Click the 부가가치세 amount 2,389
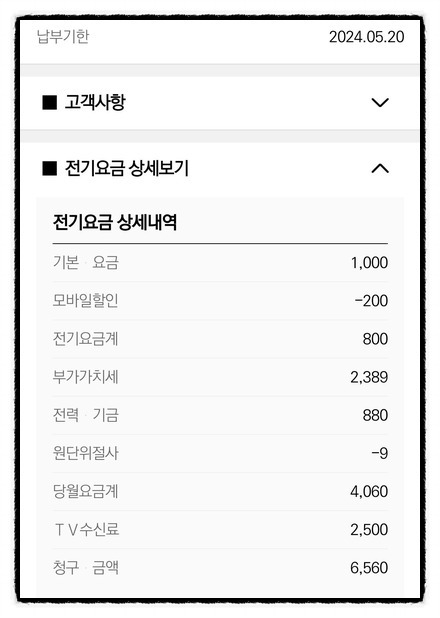Viewport: 440px width, 618px height. 369,377
